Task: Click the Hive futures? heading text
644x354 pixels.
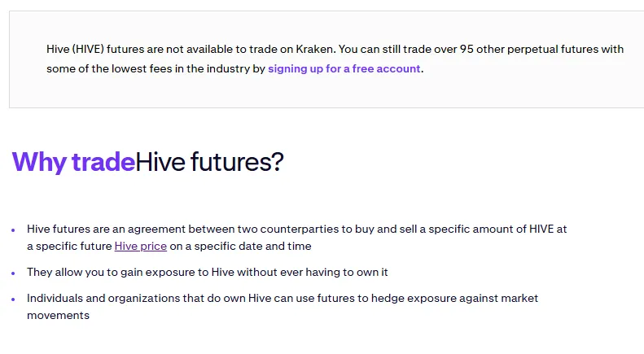Action: (x=209, y=162)
